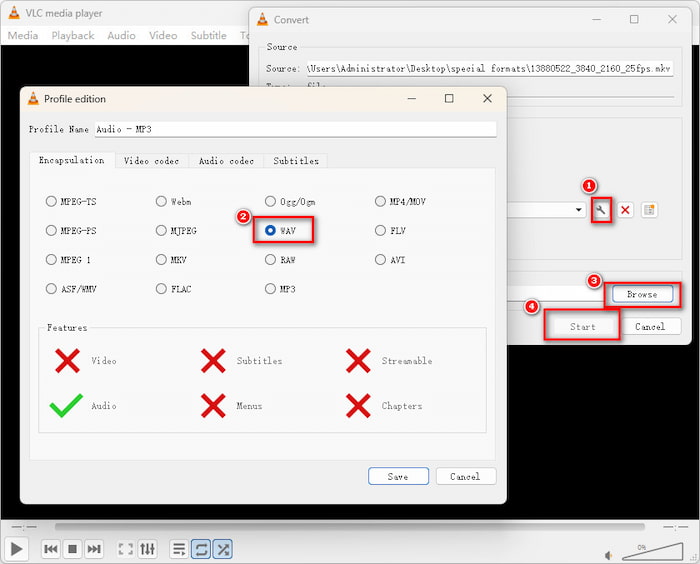Adjust the volume slider
The width and height of the screenshot is (700, 564).
(652, 551)
